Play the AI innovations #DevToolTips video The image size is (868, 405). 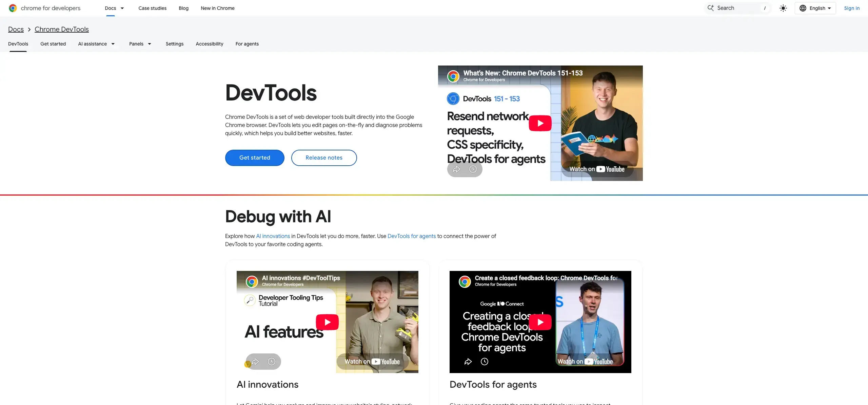pyautogui.click(x=327, y=322)
